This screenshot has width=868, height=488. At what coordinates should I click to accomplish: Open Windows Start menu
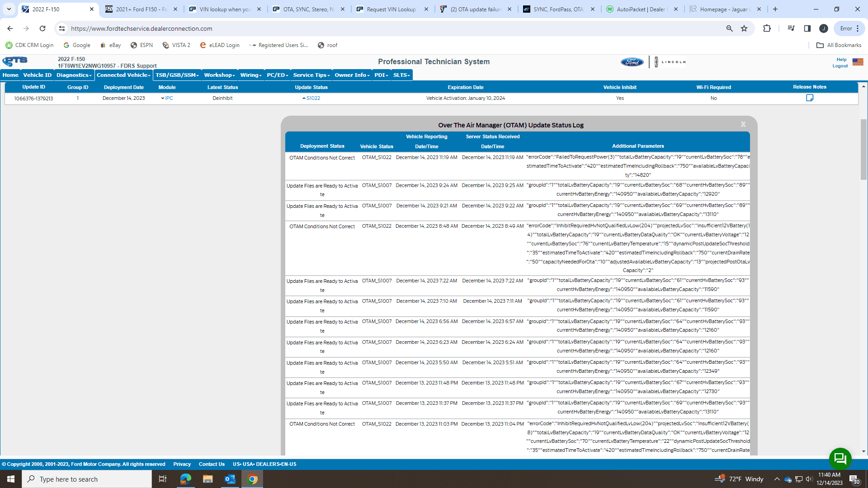click(11, 479)
